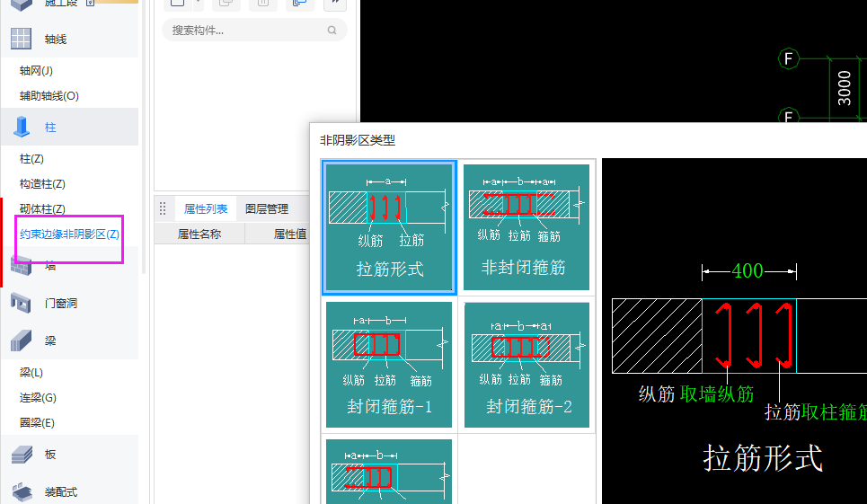Image resolution: width=867 pixels, height=504 pixels.
Task: Click the green 取柱箍筋 value in preview
Action: 834,411
